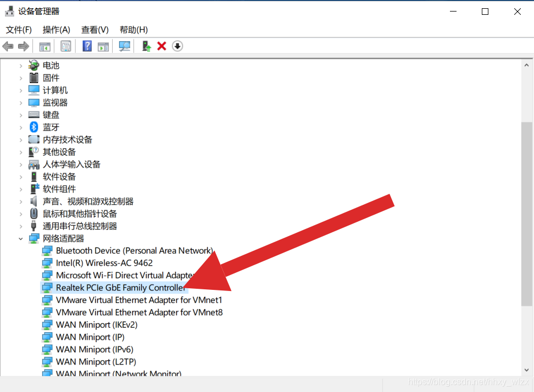Select the 软件设备 tree item
Image resolution: width=534 pixels, height=392 pixels.
point(59,177)
